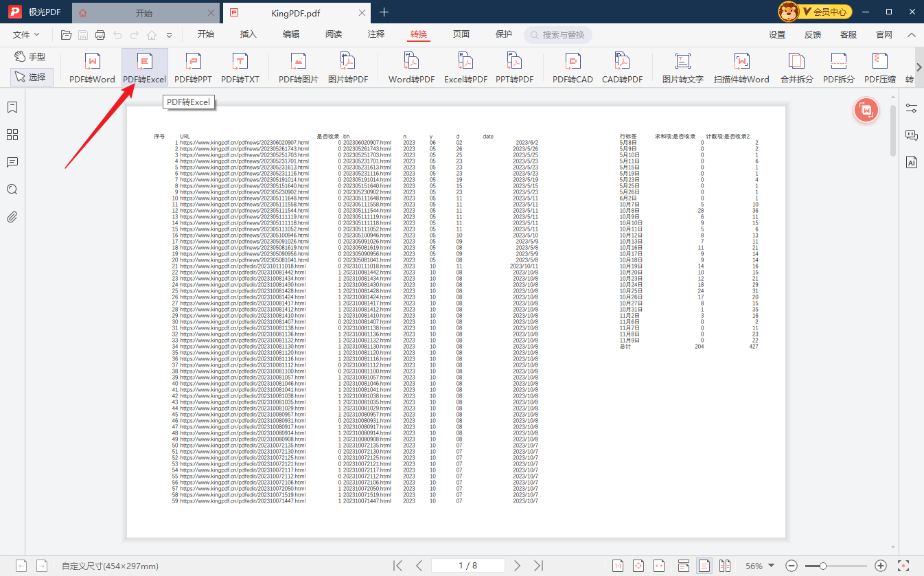
Task: Open the page thumbnails sidebar panel
Action: click(x=12, y=135)
